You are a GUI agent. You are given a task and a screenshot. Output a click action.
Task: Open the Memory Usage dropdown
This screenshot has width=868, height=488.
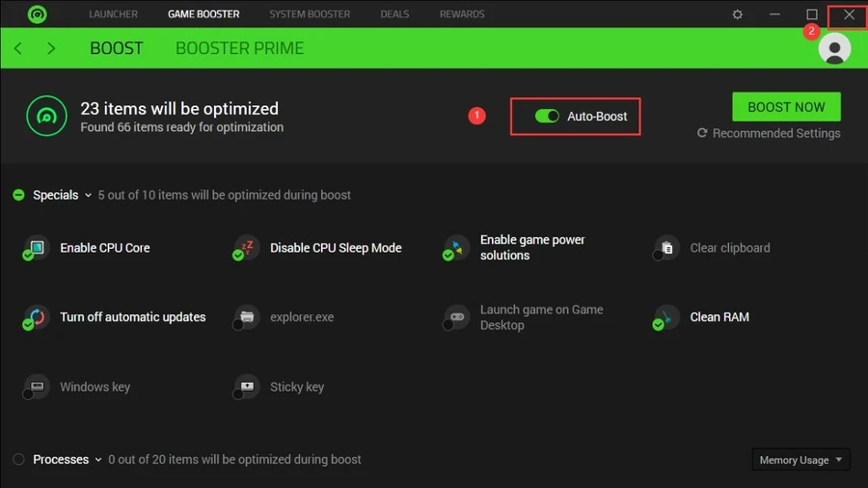(x=800, y=460)
